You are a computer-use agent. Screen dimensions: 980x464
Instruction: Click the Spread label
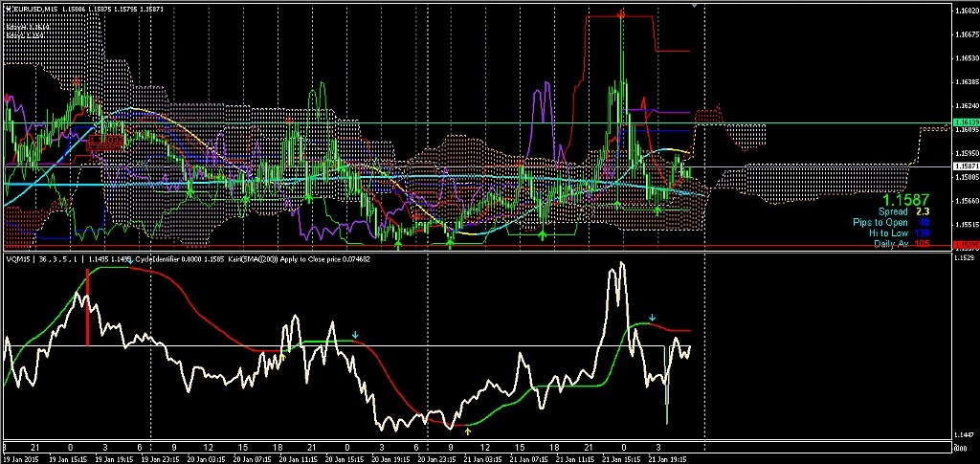pos(893,211)
